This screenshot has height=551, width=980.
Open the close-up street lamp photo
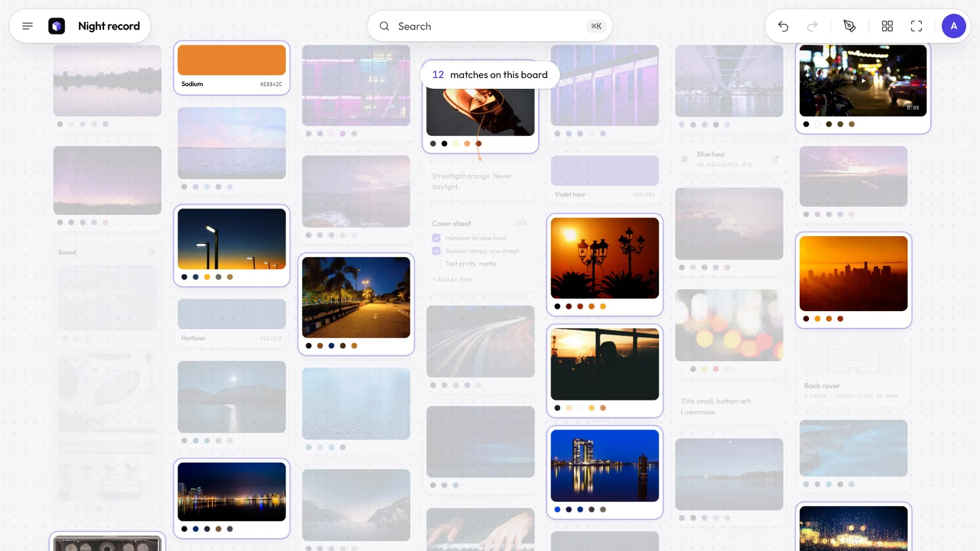480,112
